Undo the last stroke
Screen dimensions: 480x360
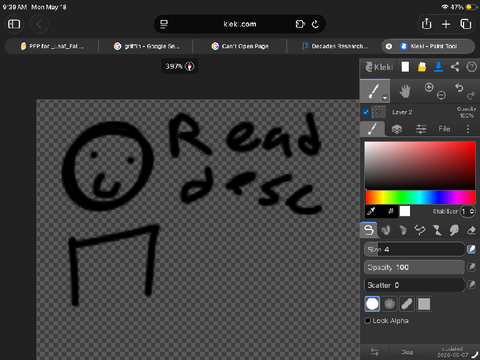click(x=459, y=88)
